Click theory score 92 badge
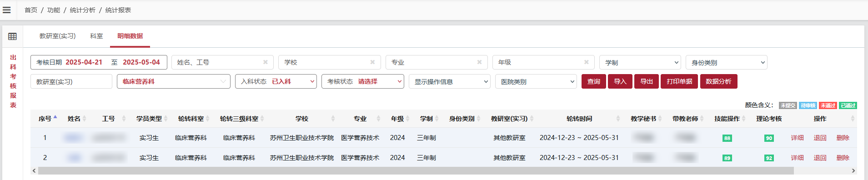 tap(769, 158)
